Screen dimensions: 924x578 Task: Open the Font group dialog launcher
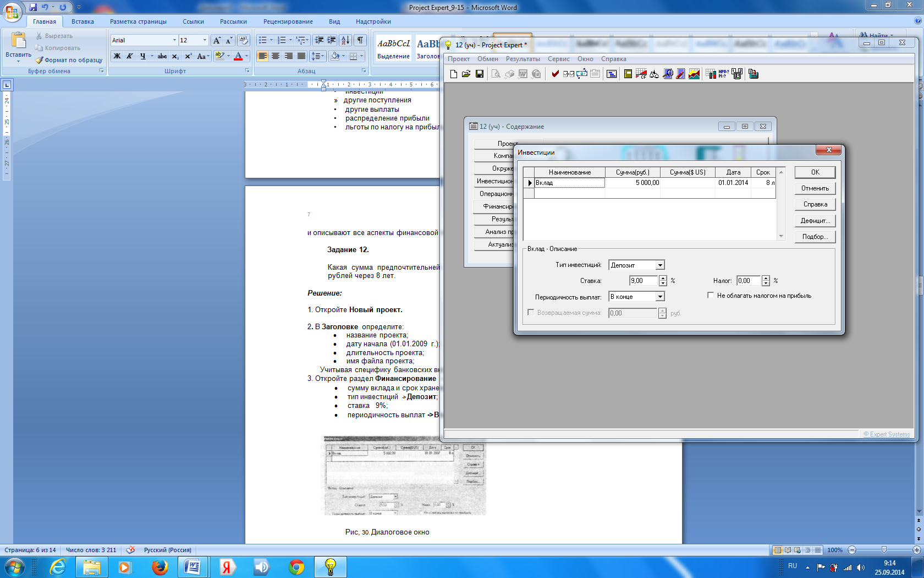click(247, 71)
